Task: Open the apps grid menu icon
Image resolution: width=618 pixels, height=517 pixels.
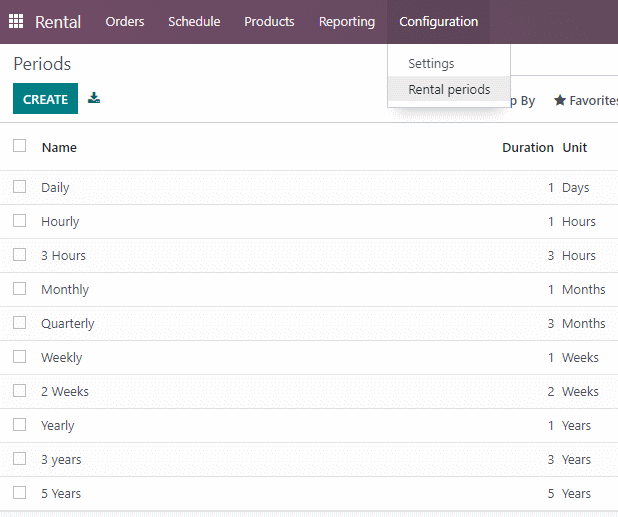Action: coord(16,21)
